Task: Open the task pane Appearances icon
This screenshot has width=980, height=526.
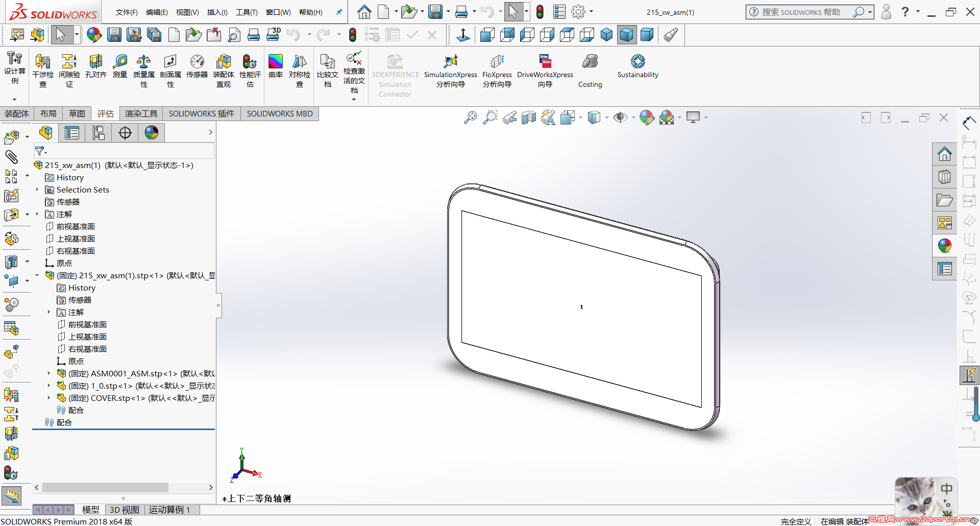Action: [945, 246]
